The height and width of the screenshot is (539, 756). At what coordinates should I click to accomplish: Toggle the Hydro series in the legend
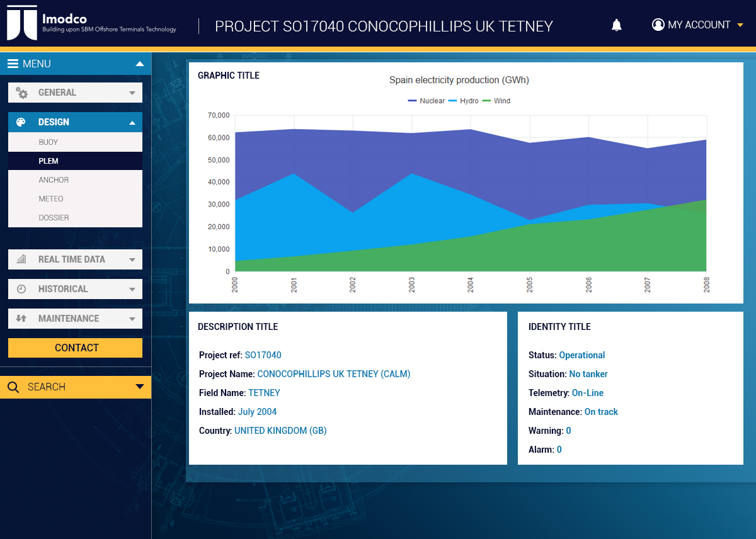464,101
